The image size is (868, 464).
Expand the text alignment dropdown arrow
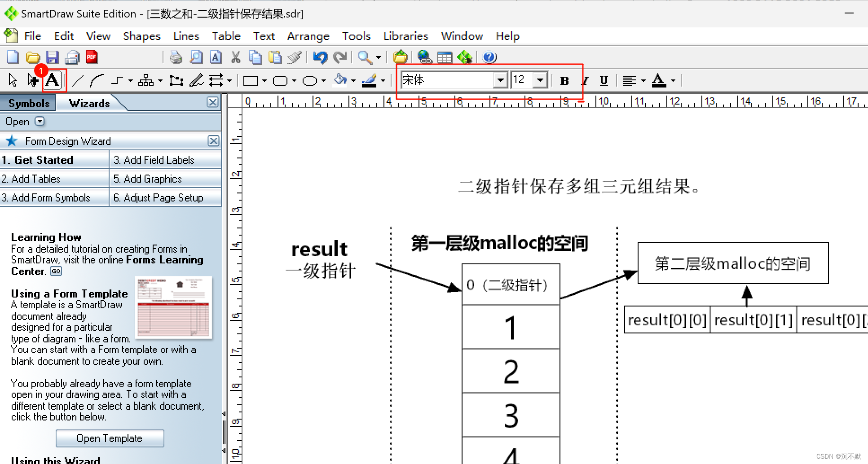[643, 81]
